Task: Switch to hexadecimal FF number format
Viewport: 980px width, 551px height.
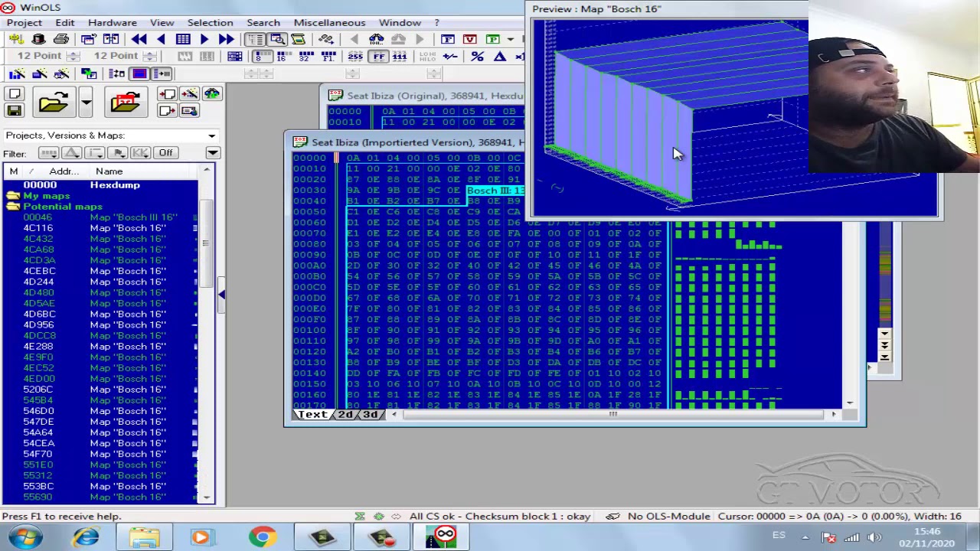Action: (378, 57)
